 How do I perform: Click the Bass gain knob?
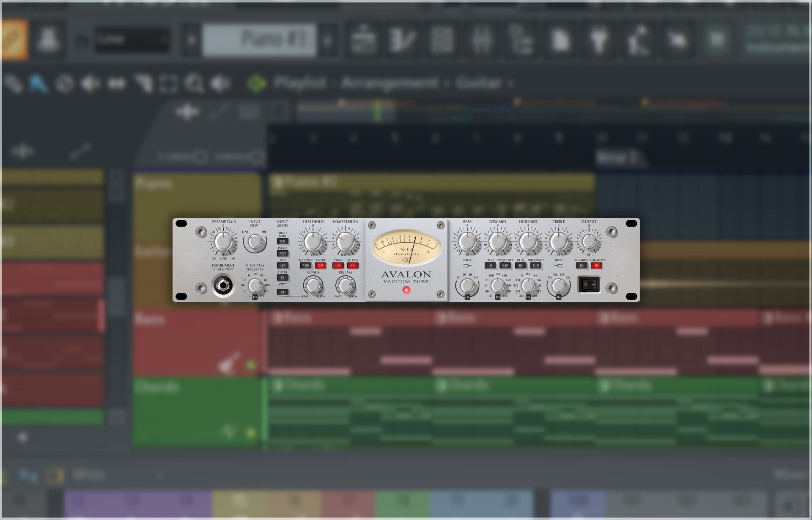tap(467, 242)
